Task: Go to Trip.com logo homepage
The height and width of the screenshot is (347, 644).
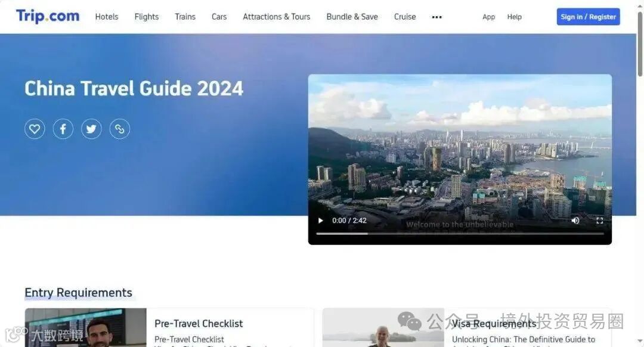Action: [48, 17]
